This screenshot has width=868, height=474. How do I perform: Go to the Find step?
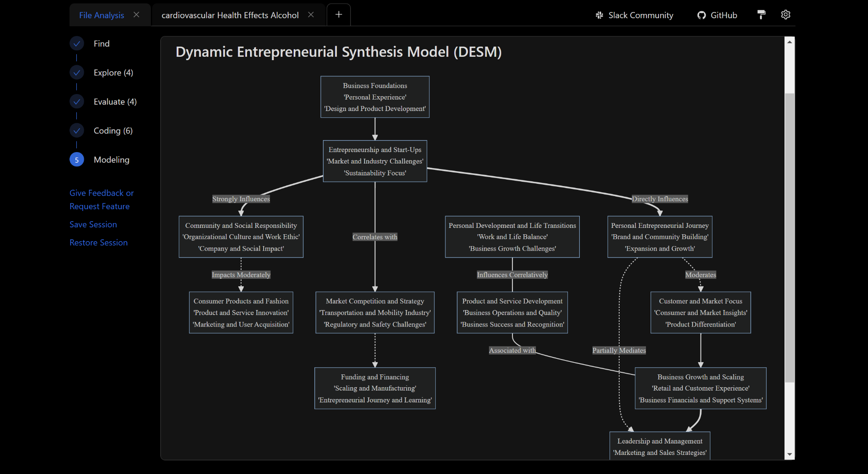coord(101,44)
